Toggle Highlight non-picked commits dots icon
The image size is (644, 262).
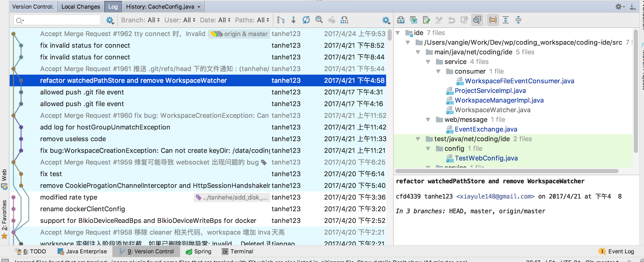344,20
